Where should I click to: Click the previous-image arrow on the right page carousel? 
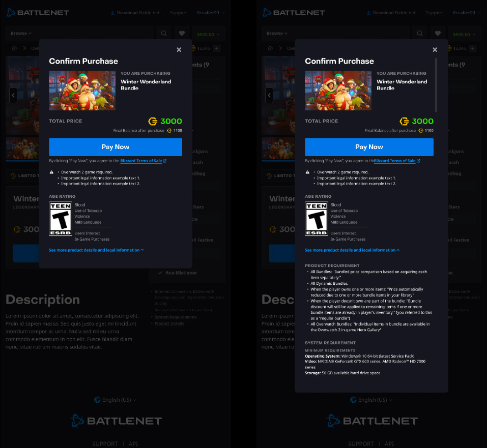pos(269,95)
